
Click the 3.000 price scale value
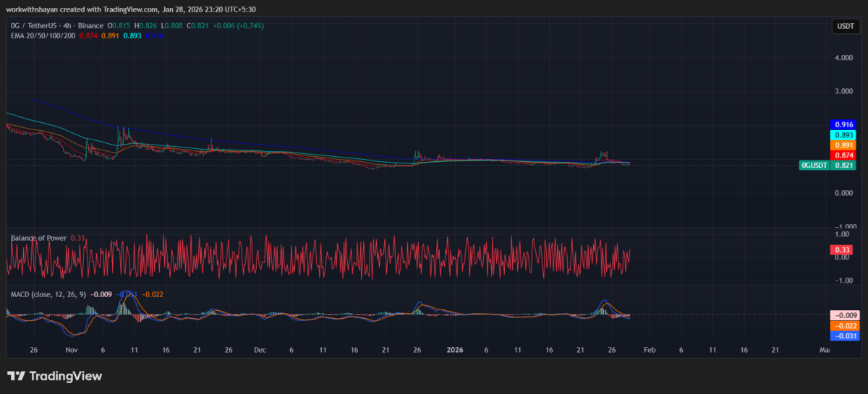[x=844, y=92]
